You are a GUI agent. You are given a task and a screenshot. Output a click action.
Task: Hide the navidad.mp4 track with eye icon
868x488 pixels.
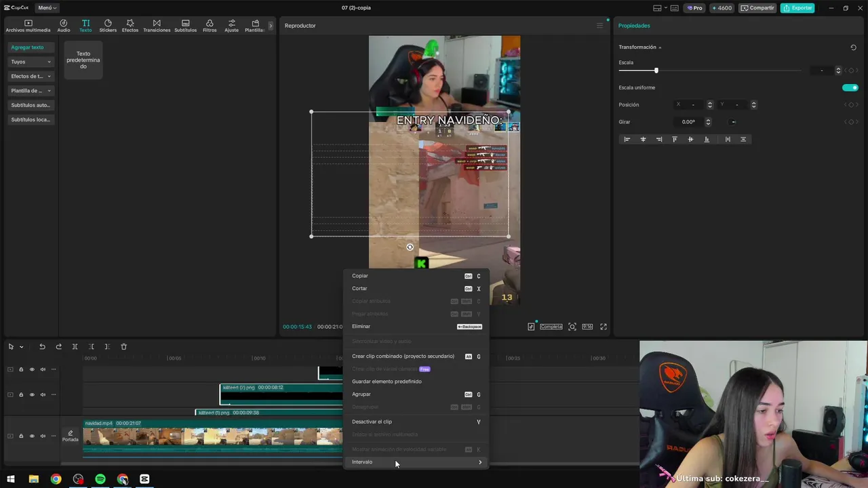tap(32, 436)
